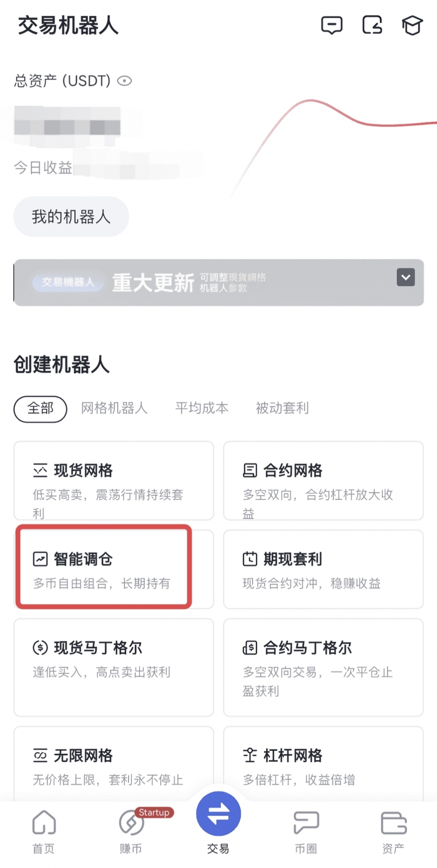Switch to 平均成本 tab

pos(201,408)
